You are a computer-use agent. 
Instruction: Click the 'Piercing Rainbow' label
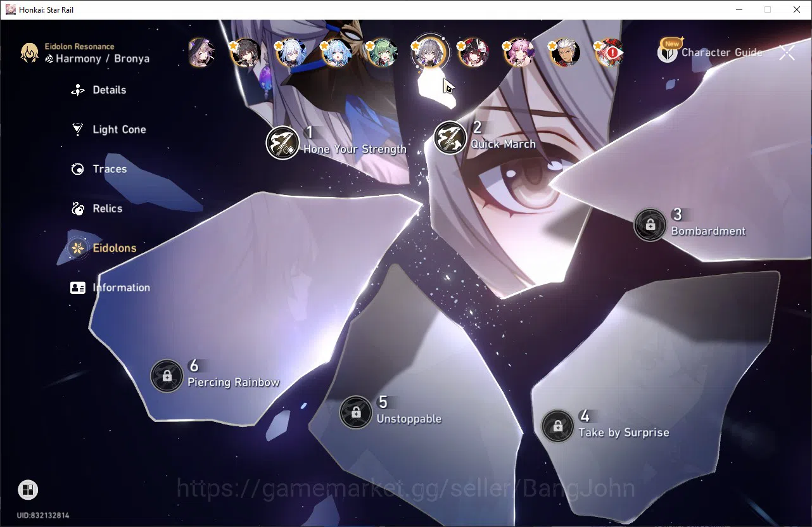click(x=233, y=383)
